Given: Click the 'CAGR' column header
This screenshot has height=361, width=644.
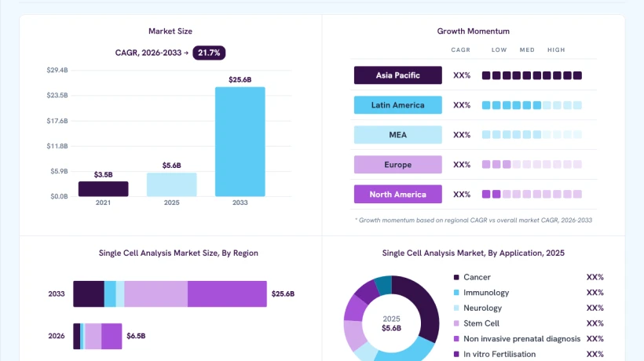Looking at the screenshot, I should click(460, 49).
